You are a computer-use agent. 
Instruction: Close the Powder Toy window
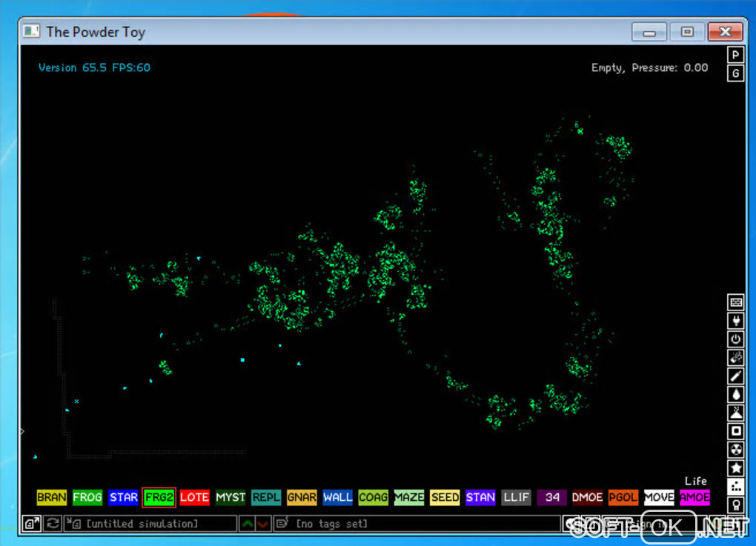[x=725, y=32]
